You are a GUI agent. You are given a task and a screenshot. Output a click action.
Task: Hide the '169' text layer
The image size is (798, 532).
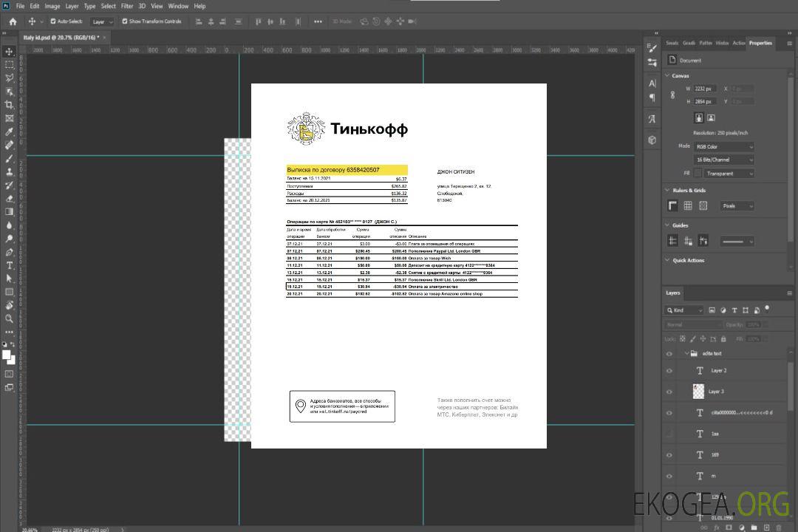669,455
